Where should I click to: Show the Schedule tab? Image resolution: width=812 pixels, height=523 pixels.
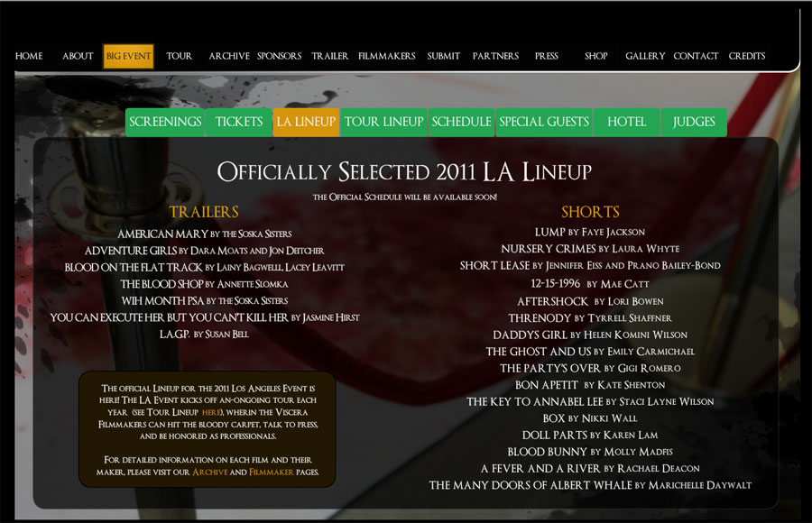461,123
